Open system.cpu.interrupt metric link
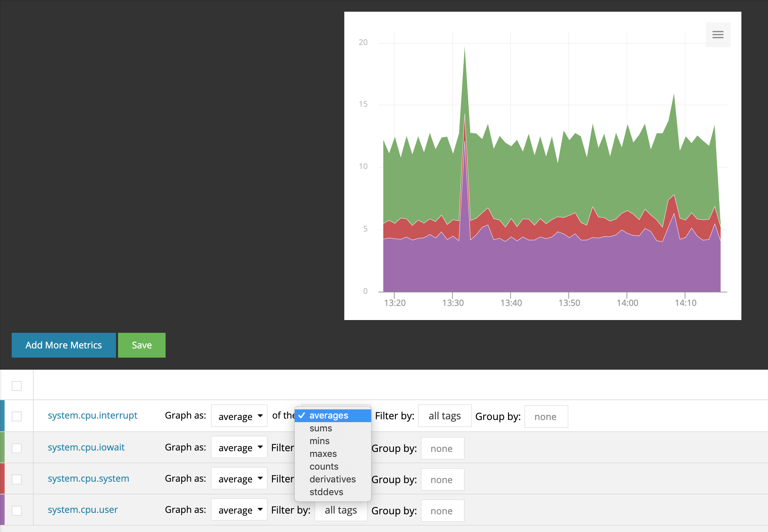 click(x=92, y=415)
